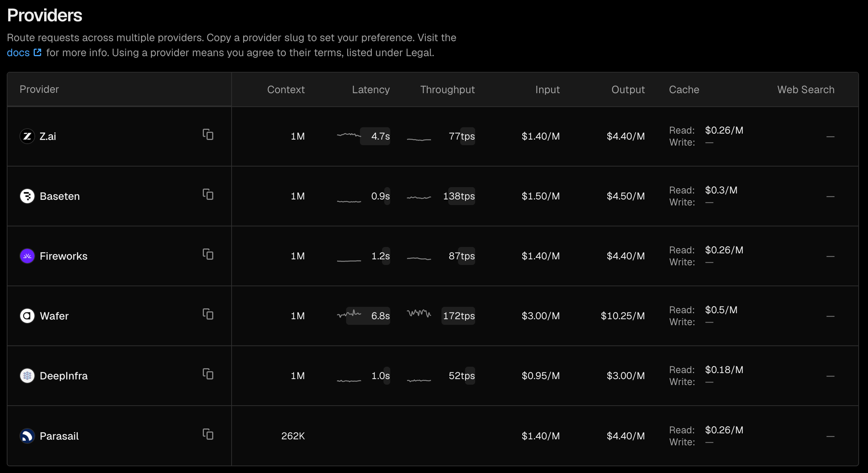The height and width of the screenshot is (473, 868).
Task: Click the Z.ai latency sparkline chart
Action: coord(349,135)
